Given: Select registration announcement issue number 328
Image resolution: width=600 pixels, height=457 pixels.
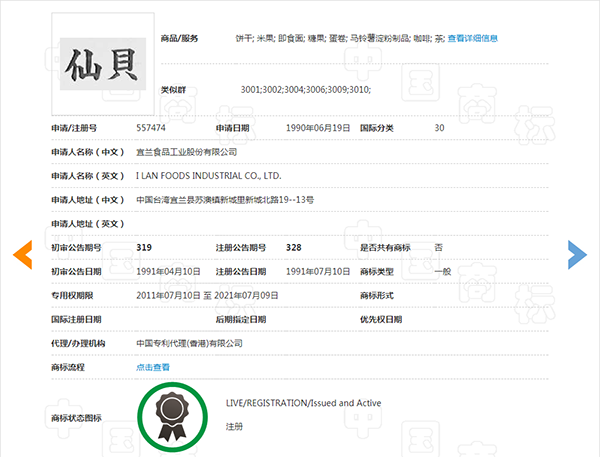Looking at the screenshot, I should (293, 248).
